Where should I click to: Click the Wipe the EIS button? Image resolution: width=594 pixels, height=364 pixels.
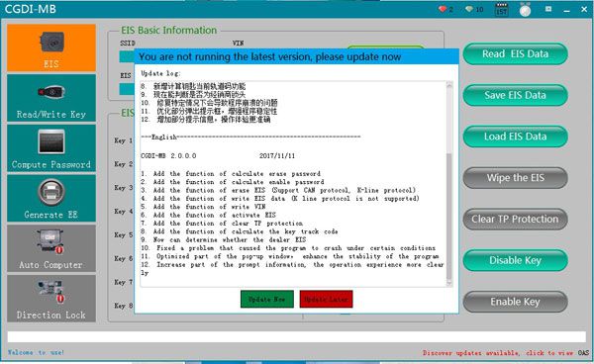pyautogui.click(x=515, y=178)
